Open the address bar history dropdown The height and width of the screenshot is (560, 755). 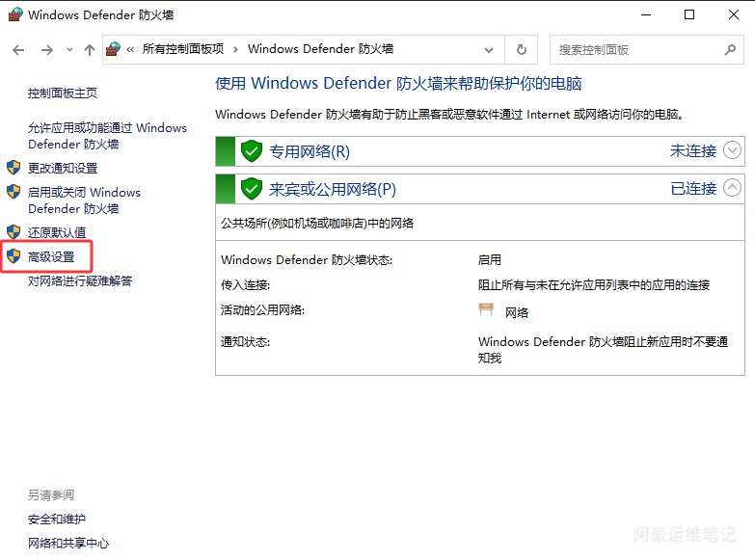click(489, 50)
